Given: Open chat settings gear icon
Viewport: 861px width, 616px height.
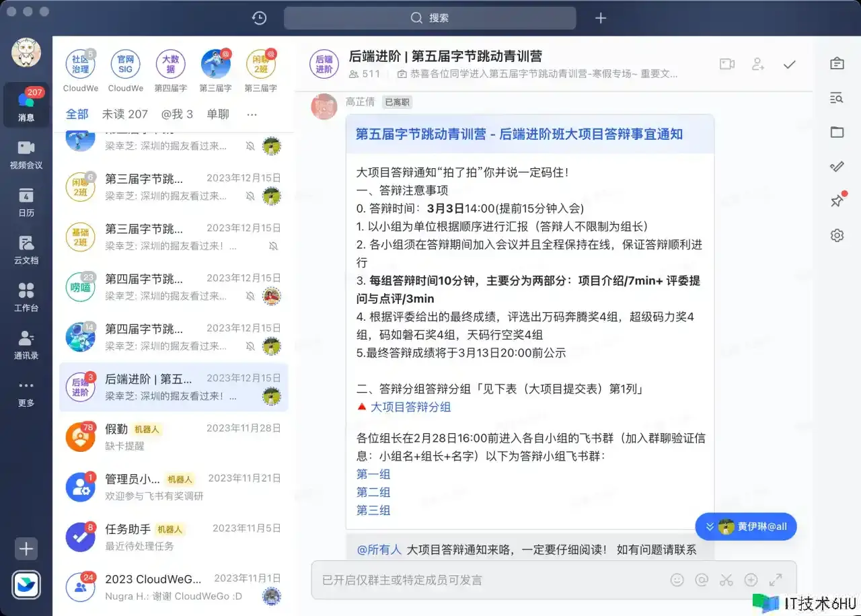Looking at the screenshot, I should point(837,235).
